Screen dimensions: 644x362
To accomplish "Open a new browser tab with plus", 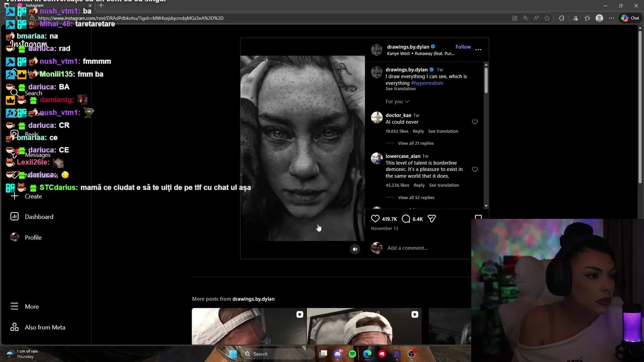I will tap(101, 6).
